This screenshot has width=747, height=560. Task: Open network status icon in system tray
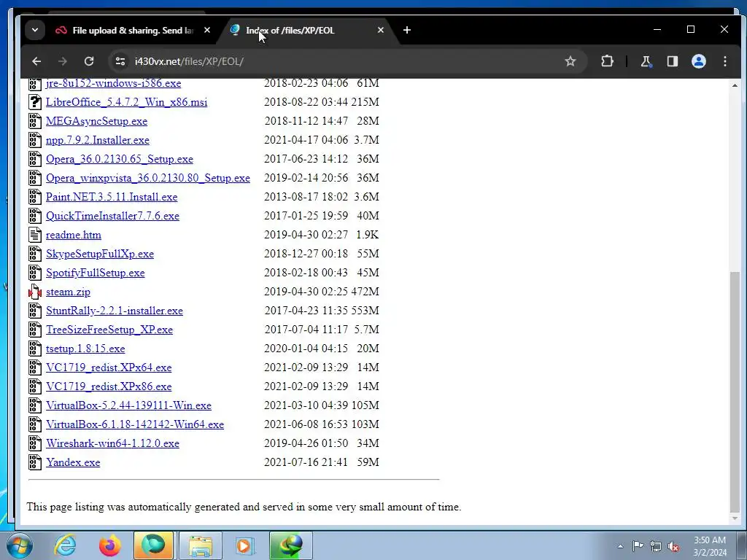coord(656,546)
